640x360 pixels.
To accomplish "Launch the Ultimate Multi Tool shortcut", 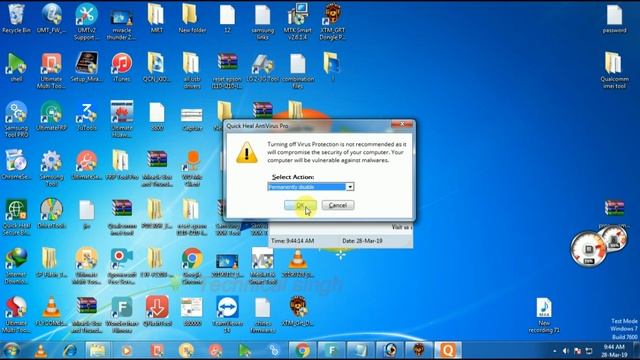I will coord(51,71).
